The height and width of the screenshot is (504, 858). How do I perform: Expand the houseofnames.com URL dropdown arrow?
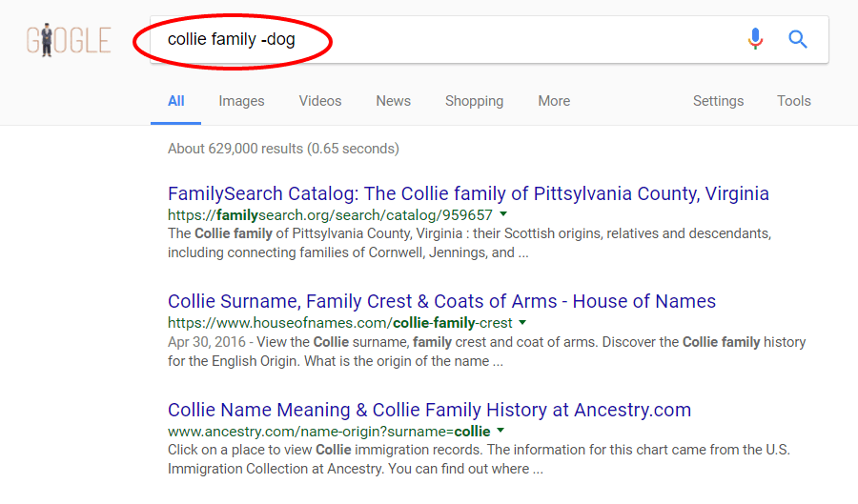523,323
